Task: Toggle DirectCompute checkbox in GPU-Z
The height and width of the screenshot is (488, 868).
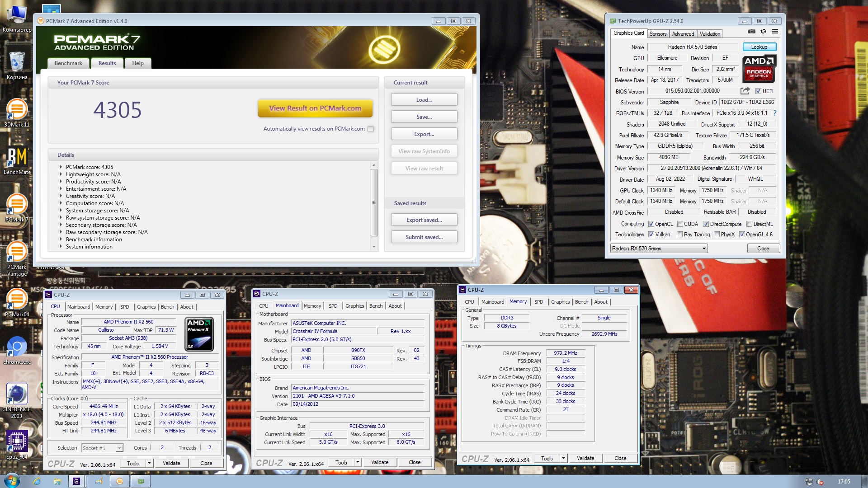Action: pos(706,224)
